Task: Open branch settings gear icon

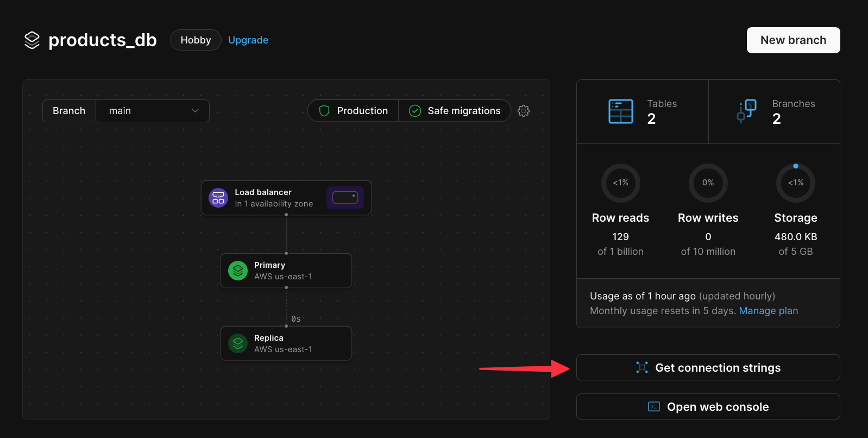Action: click(x=524, y=111)
